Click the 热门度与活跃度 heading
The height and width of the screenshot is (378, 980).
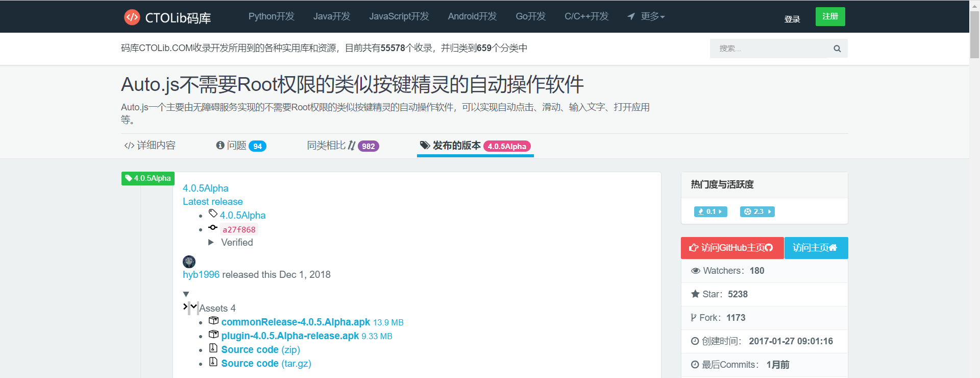click(722, 184)
